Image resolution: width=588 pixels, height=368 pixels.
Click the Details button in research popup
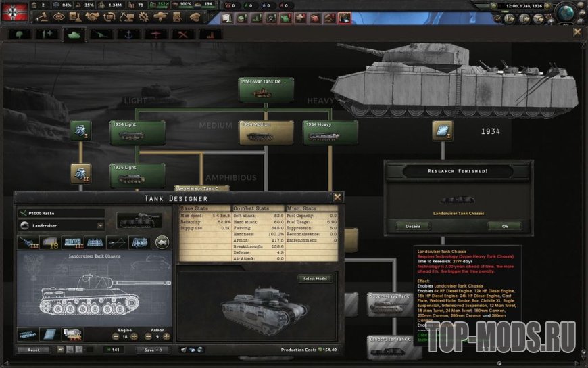(x=413, y=226)
